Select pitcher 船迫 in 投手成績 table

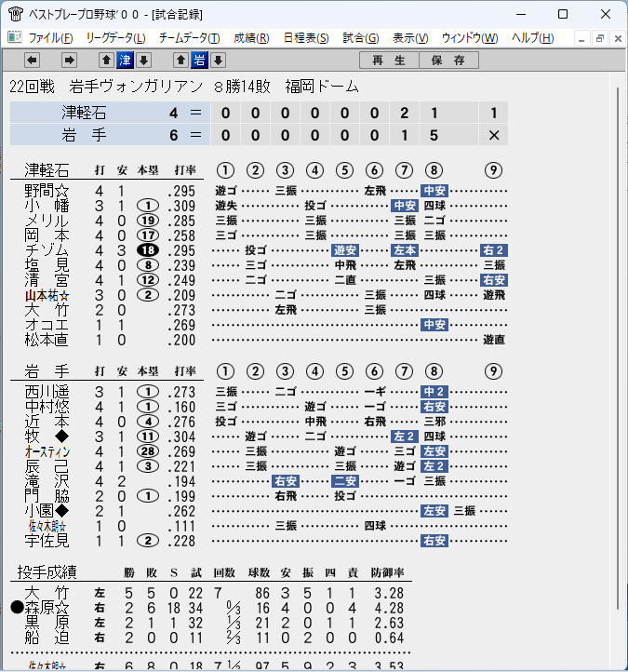47,638
